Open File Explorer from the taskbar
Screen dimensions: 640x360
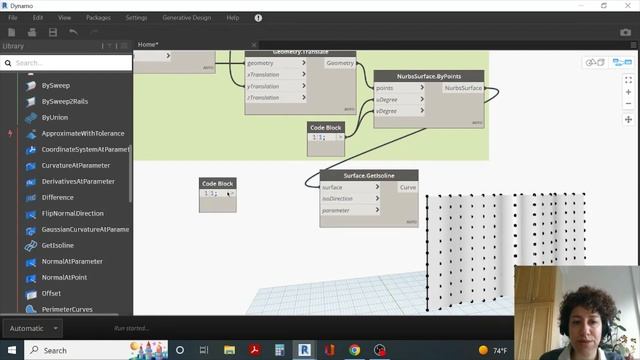(229, 350)
